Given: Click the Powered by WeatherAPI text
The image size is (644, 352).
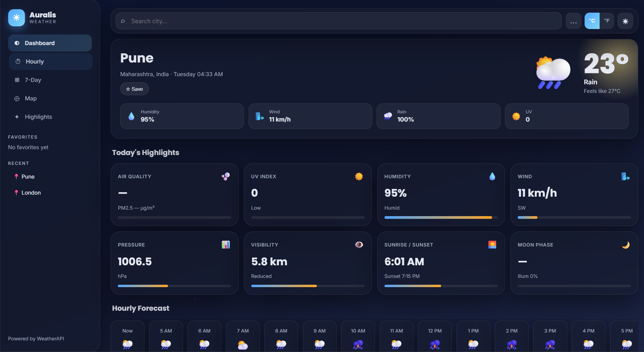Looking at the screenshot, I should tap(36, 339).
